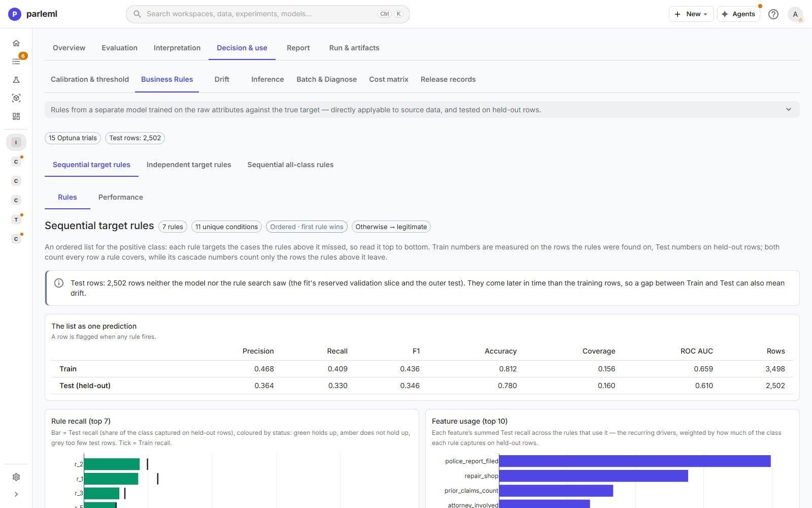
Task: Open the home icon in the sidebar
Action: [16, 43]
